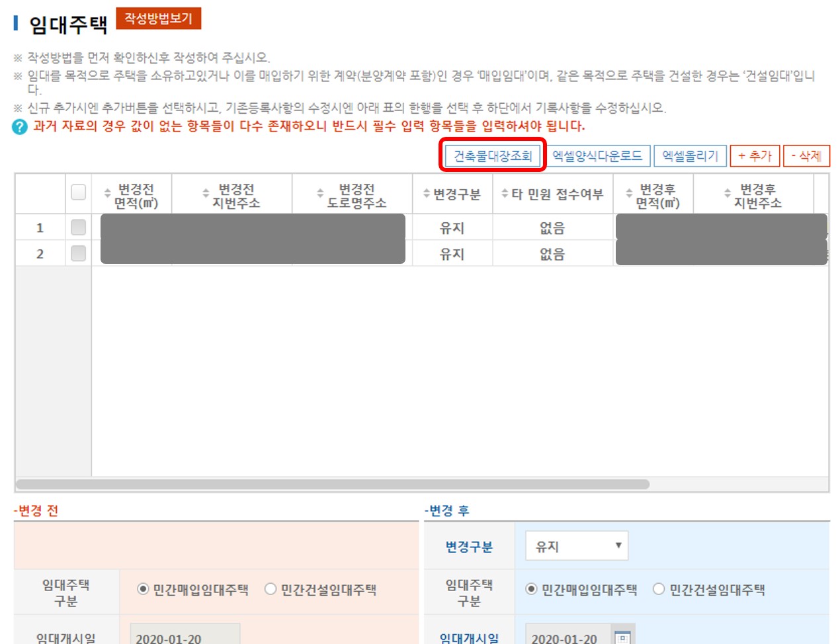Viewport: 838px width, 644px height.
Task: Open the 작성방법보기 guide button
Action: 159,19
